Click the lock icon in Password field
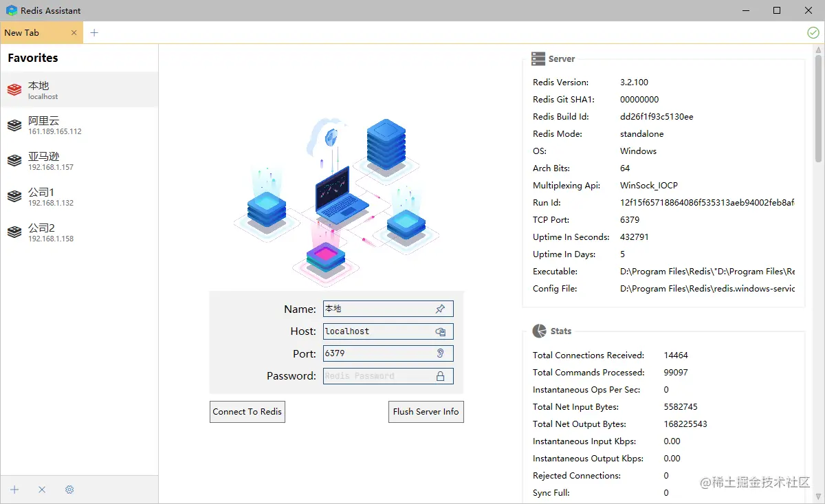Viewport: 825px width, 504px height. 441,376
